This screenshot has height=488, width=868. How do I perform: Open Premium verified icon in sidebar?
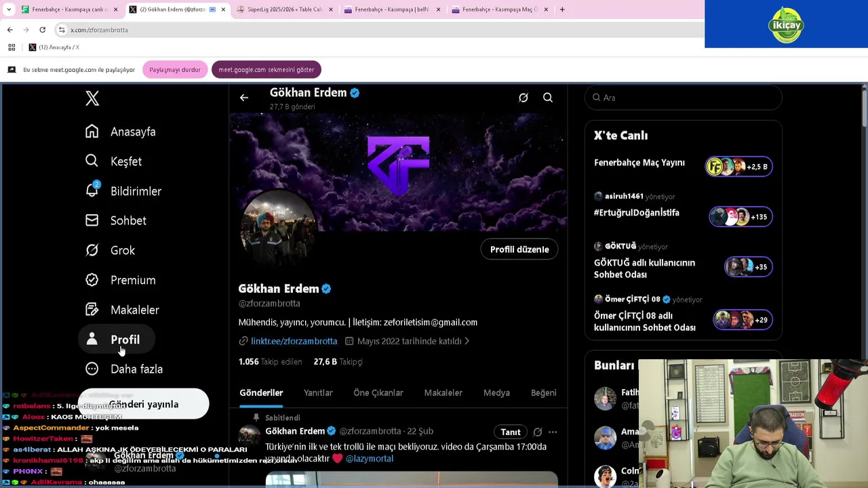click(92, 280)
